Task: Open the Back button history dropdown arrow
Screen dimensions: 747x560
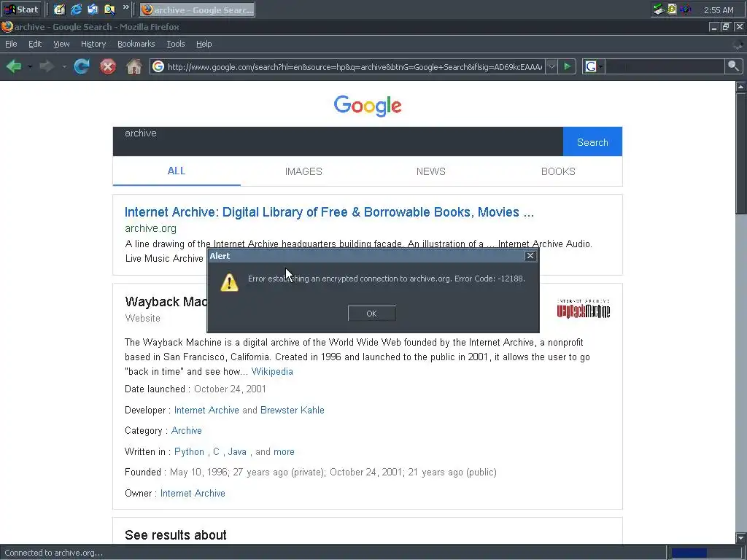Action: pos(29,66)
